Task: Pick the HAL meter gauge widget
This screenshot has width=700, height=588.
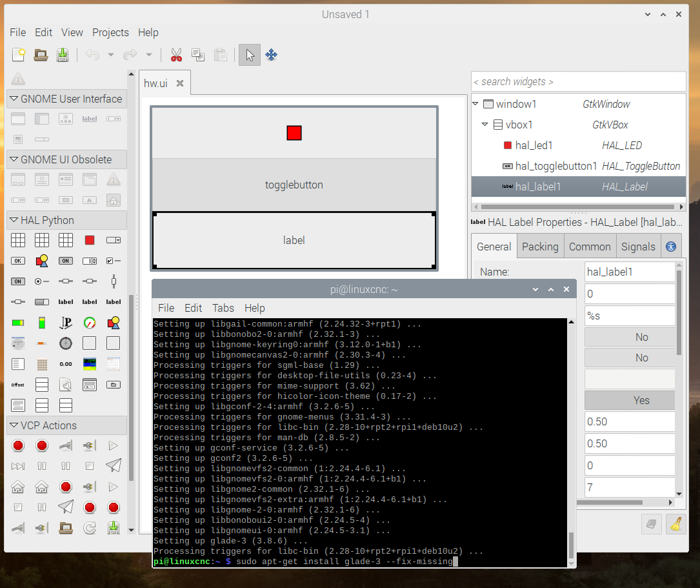Action: click(x=90, y=322)
